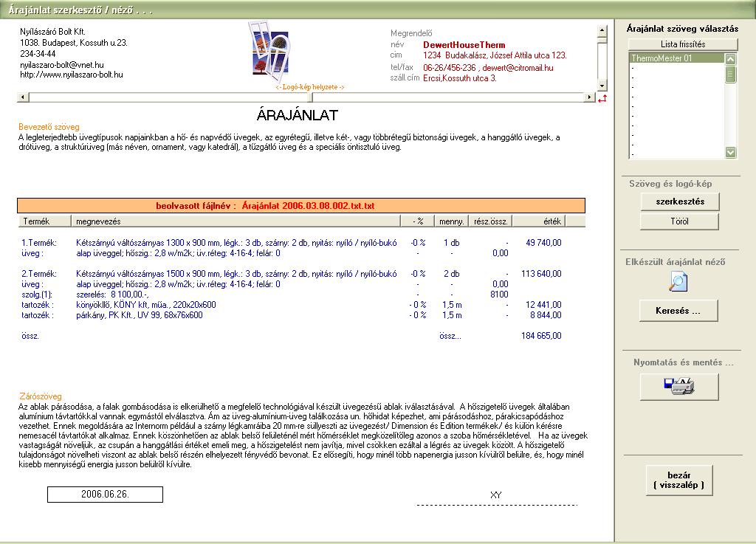756x544 pixels.
Task: Refresh the list with Lista frissítés
Action: (x=683, y=44)
